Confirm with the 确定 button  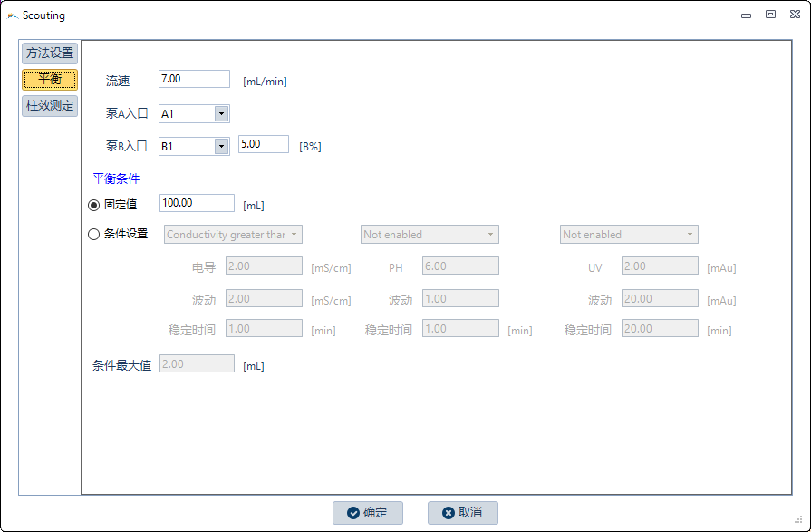(x=367, y=513)
